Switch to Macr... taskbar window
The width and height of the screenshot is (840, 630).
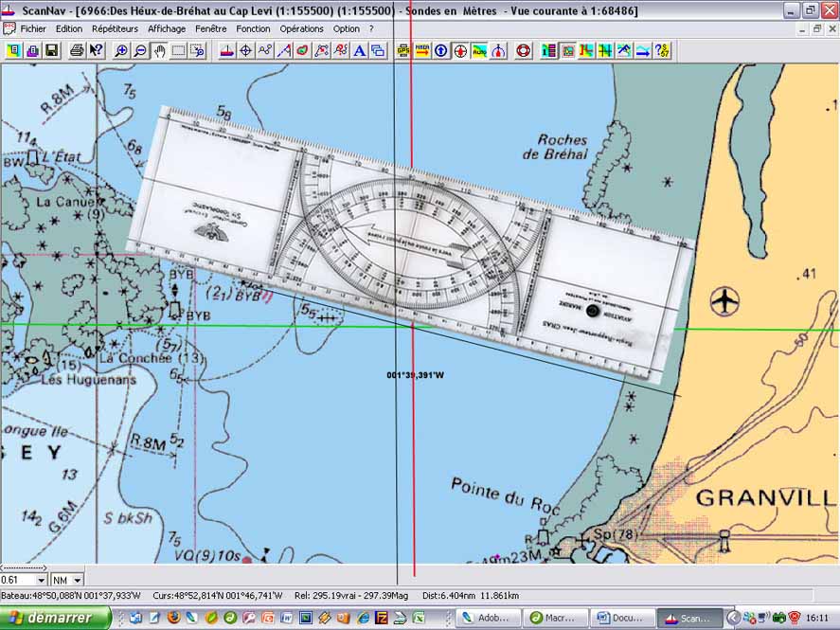pos(556,619)
